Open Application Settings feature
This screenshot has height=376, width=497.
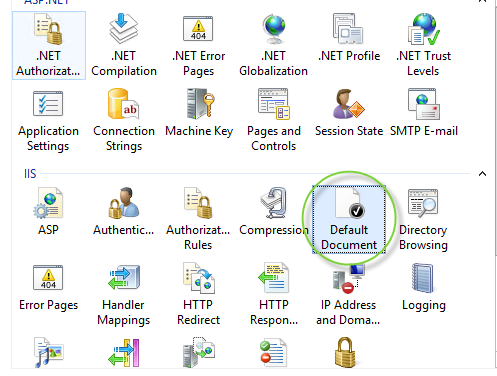[48, 121]
